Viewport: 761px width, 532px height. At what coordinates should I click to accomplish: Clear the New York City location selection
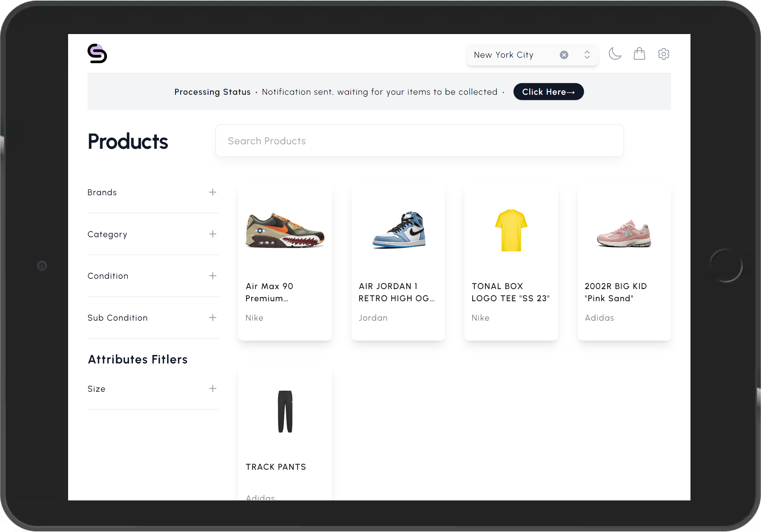(x=564, y=55)
